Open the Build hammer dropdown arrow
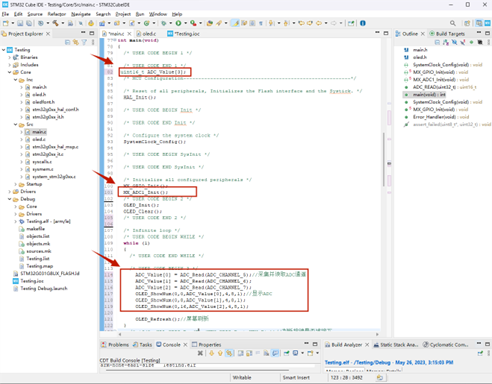 tap(62, 23)
